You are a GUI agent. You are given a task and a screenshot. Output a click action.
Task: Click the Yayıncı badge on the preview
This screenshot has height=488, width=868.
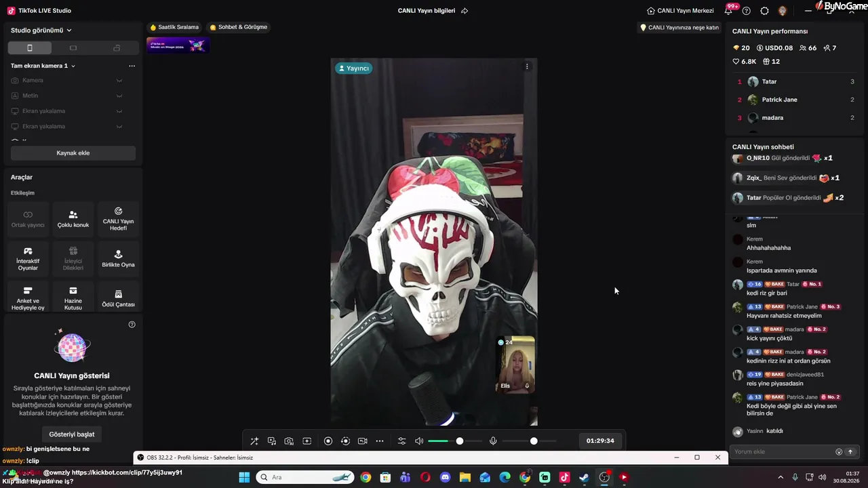[353, 68]
